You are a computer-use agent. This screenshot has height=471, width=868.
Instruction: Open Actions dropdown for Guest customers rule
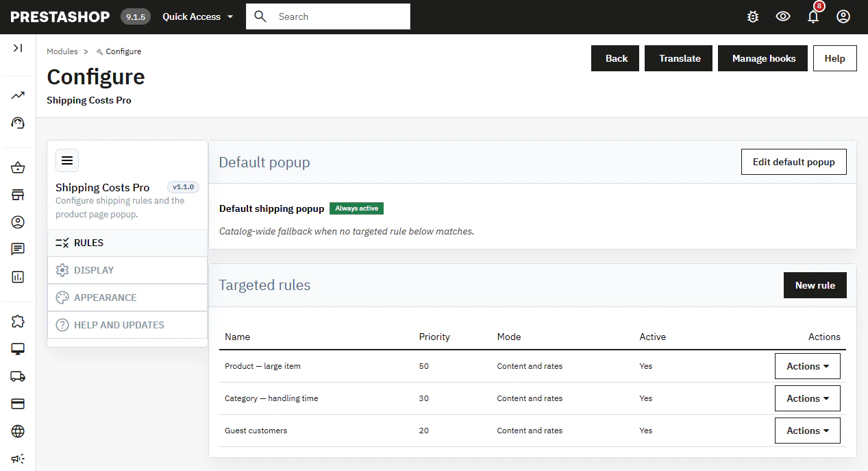point(808,431)
